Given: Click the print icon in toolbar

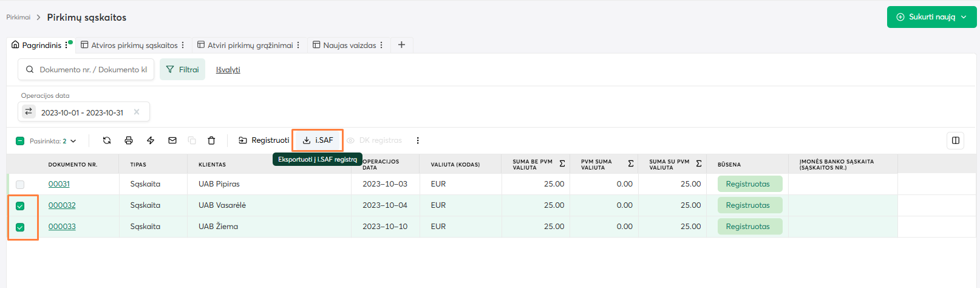Looking at the screenshot, I should coord(129,140).
